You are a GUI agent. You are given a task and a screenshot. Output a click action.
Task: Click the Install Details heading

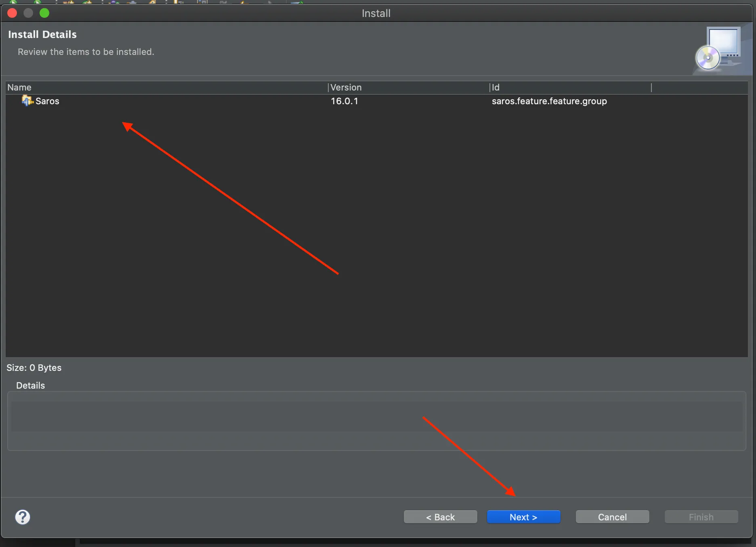click(x=42, y=35)
